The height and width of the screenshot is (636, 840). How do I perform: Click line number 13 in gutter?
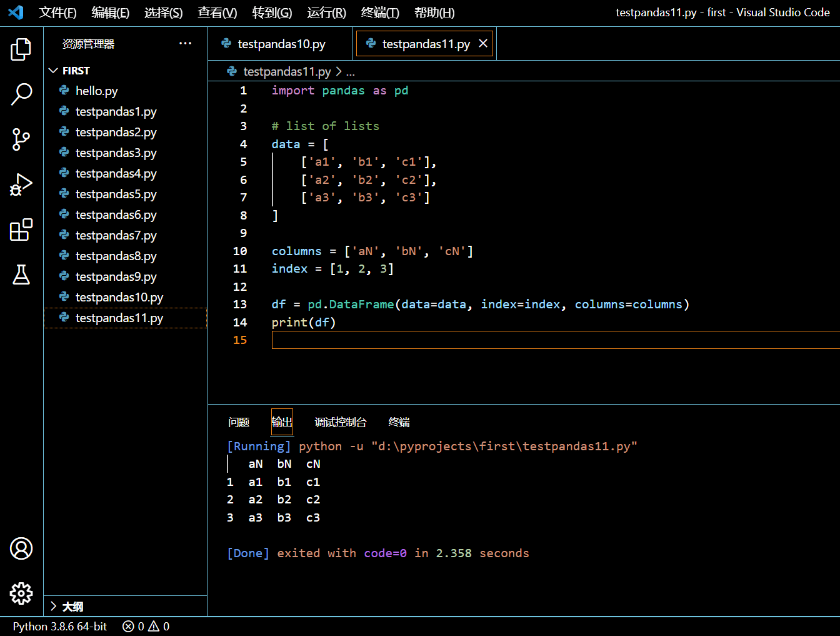(x=240, y=305)
